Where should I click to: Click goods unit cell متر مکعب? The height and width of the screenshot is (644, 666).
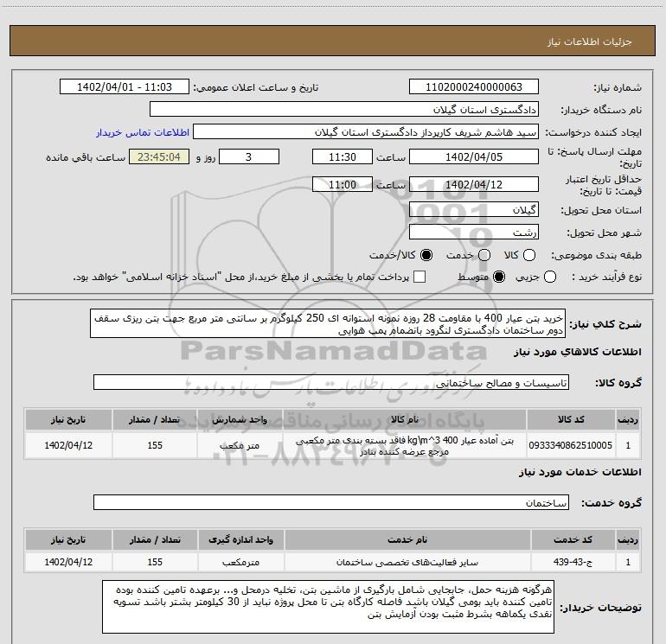tap(240, 445)
